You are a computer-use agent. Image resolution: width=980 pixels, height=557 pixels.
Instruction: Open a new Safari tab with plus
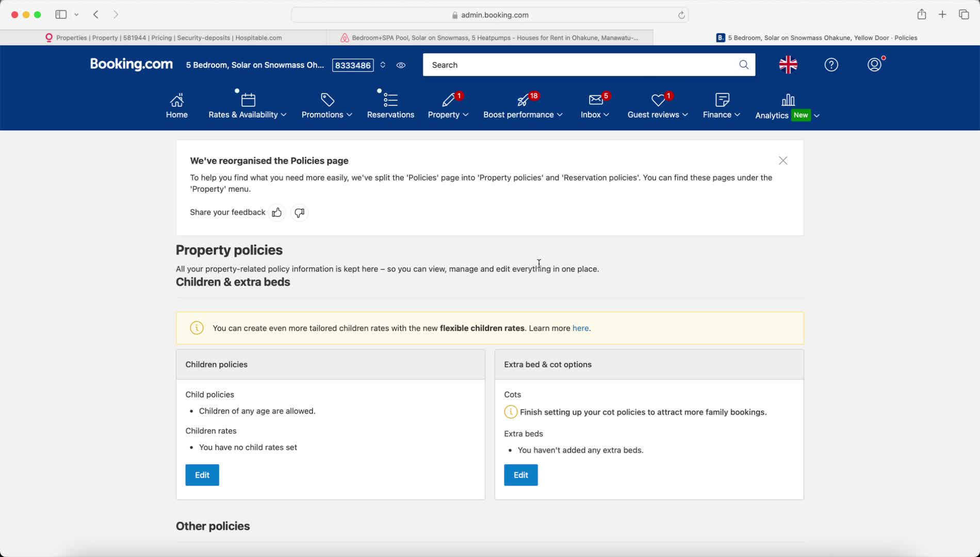942,14
